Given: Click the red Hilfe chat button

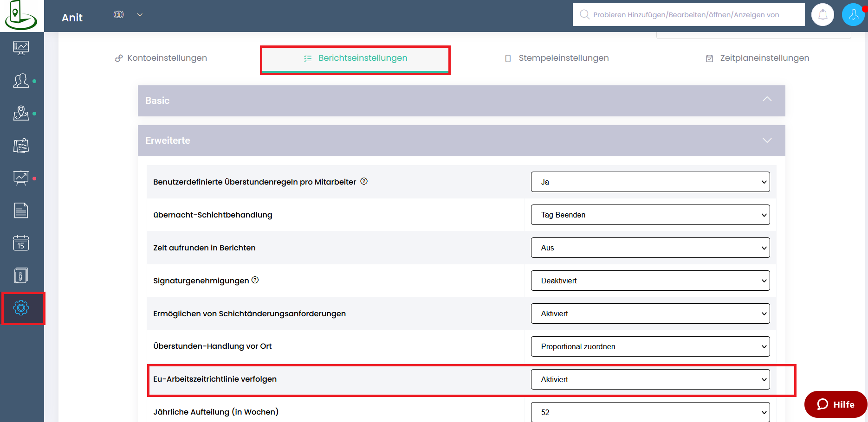Looking at the screenshot, I should (836, 404).
